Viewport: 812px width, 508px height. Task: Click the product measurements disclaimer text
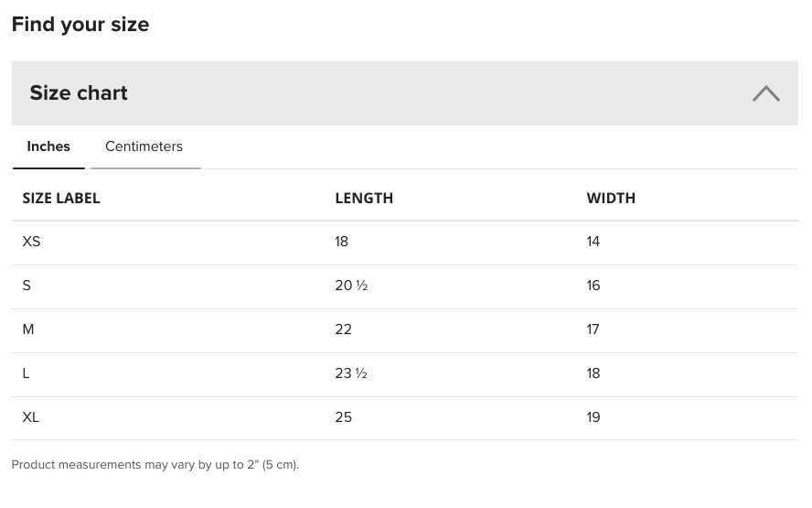[x=155, y=465]
